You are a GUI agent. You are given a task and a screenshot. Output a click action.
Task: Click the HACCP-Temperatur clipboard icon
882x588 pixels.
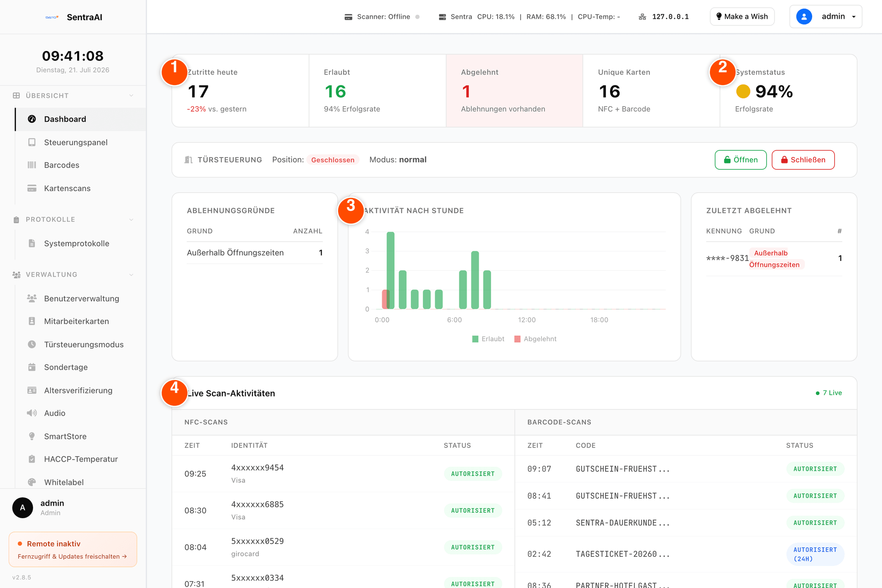click(x=32, y=459)
